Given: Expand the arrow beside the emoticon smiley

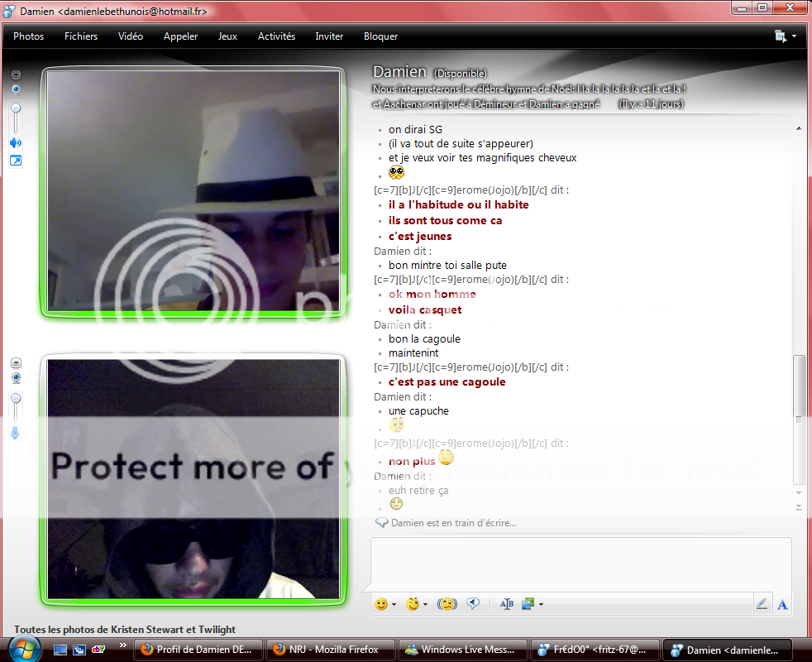Looking at the screenshot, I should pyautogui.click(x=394, y=604).
